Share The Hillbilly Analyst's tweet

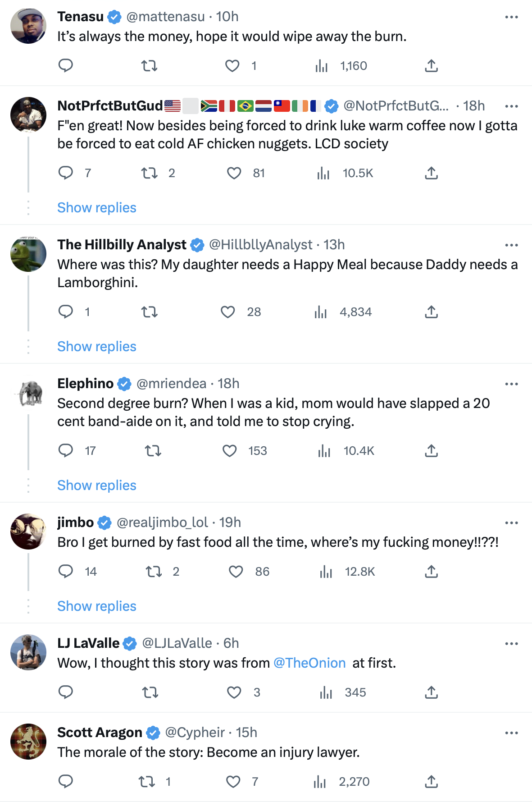(x=431, y=312)
